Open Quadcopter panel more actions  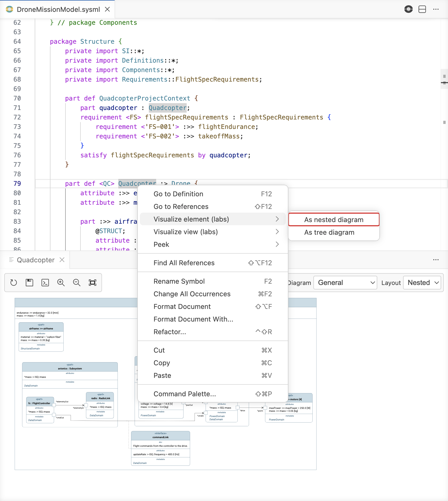click(436, 260)
